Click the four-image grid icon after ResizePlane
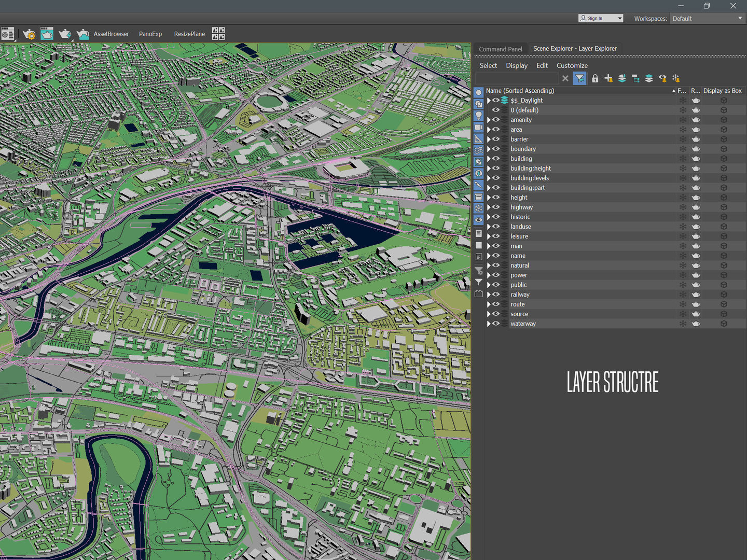This screenshot has height=560, width=747. [218, 34]
